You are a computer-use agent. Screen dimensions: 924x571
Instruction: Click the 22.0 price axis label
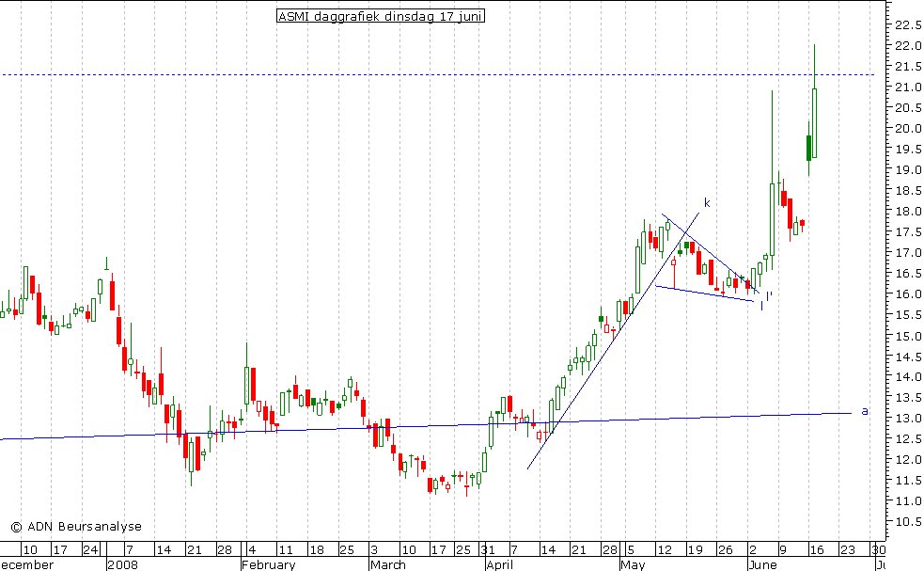click(x=908, y=45)
